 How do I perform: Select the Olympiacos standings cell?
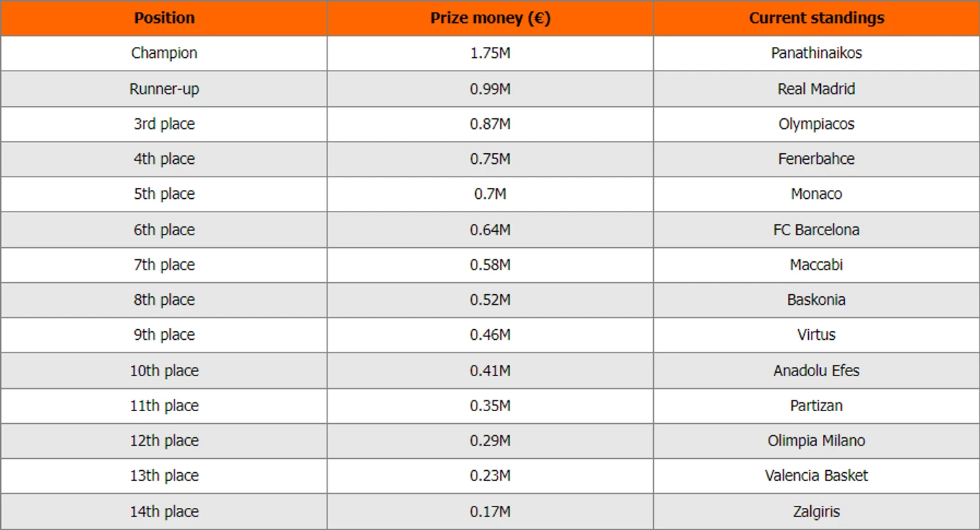coord(816,124)
